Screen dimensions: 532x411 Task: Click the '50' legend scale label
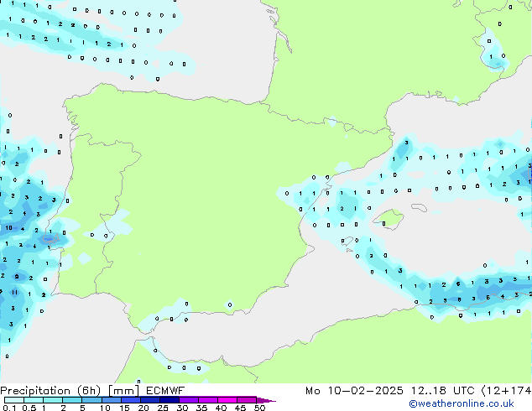pos(259,408)
